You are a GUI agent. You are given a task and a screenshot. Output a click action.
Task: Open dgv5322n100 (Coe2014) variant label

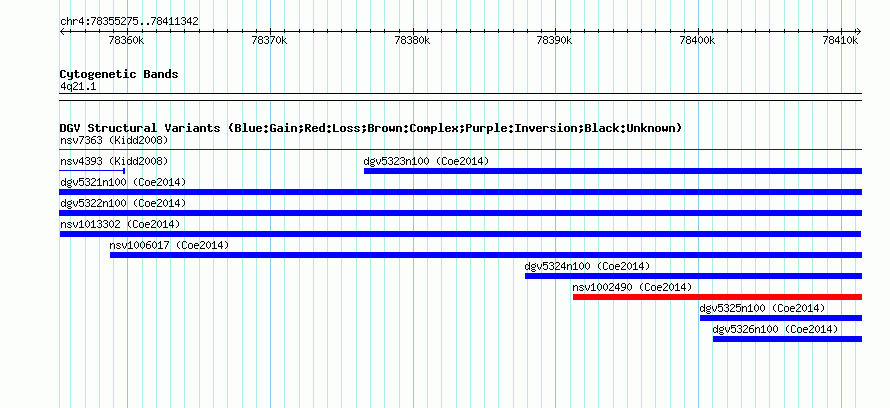tap(123, 203)
